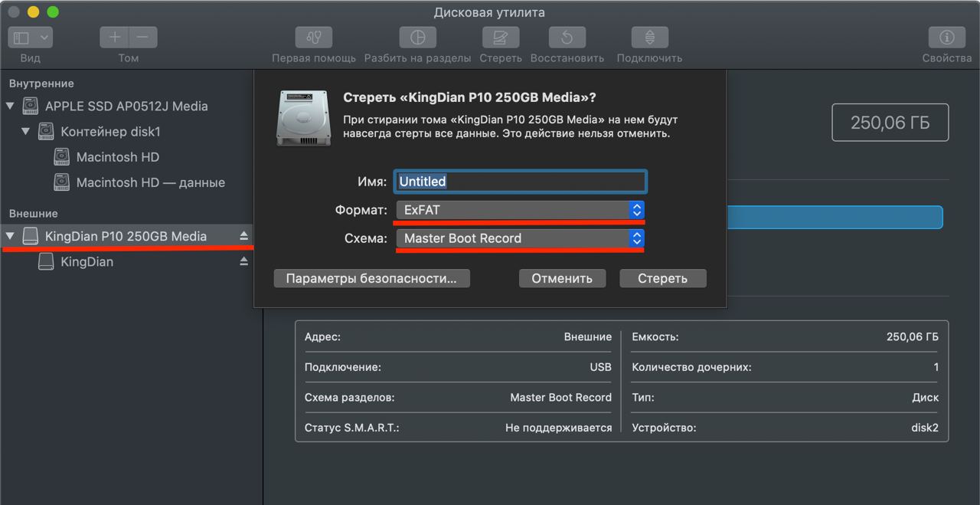The height and width of the screenshot is (505, 980).
Task: Click the Внутренние sidebar section header
Action: point(41,84)
